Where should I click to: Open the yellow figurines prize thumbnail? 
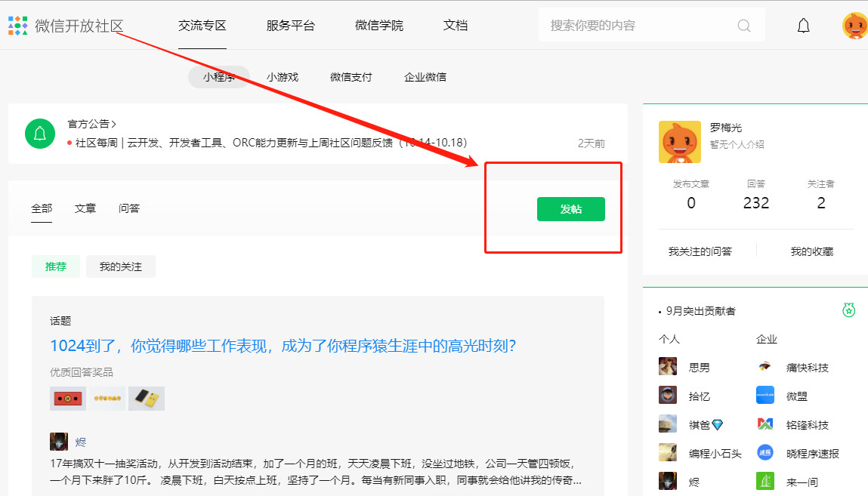click(x=107, y=398)
